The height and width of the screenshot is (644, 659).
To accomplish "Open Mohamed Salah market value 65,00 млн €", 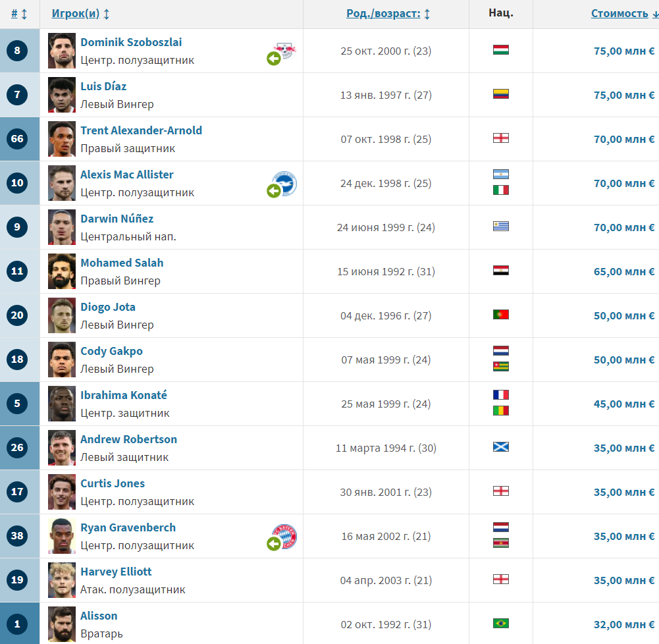I will coord(624,271).
